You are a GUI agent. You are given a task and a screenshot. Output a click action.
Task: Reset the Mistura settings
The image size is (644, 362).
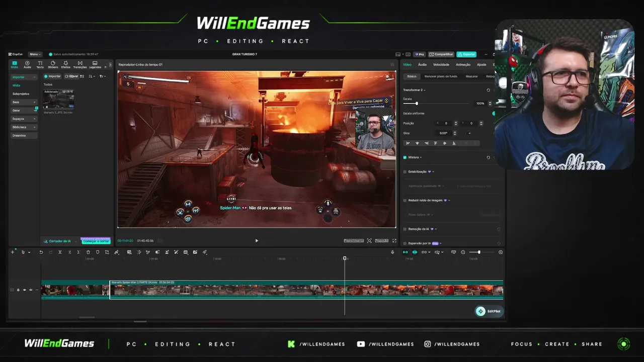(x=488, y=157)
